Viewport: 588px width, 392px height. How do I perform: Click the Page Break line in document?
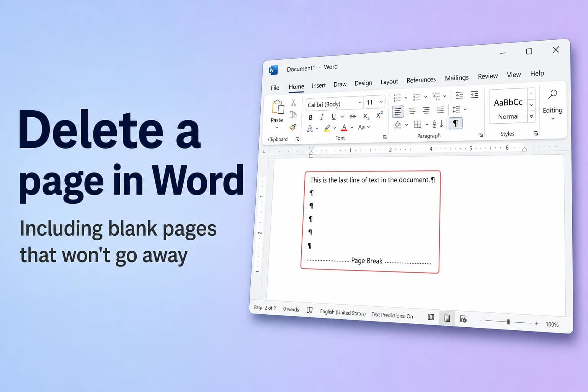(369, 261)
